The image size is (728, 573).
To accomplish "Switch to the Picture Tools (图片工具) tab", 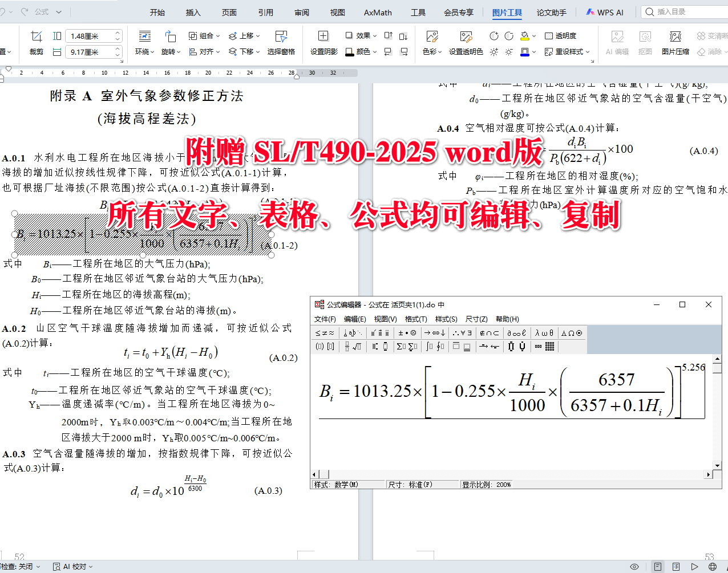I will click(507, 12).
